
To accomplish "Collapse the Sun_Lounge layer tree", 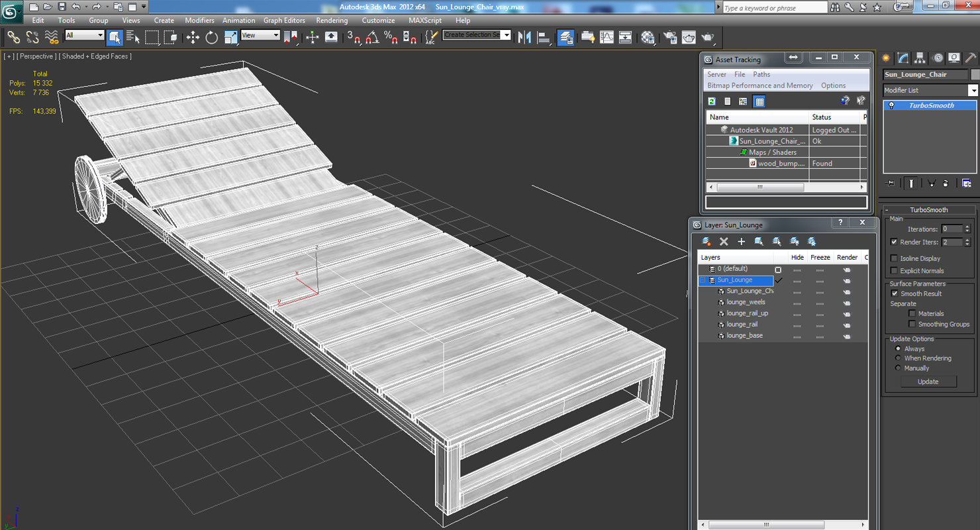I will (x=703, y=280).
